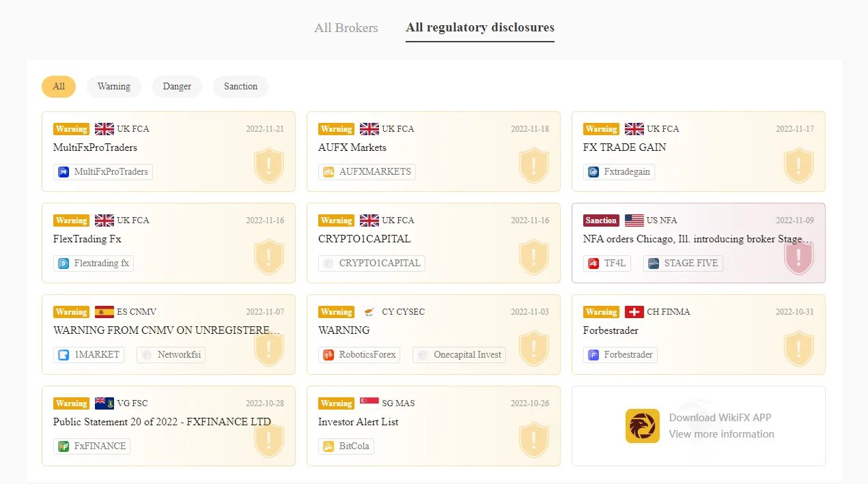This screenshot has height=484, width=868.
Task: Open the WikiFX app download icon
Action: [643, 426]
